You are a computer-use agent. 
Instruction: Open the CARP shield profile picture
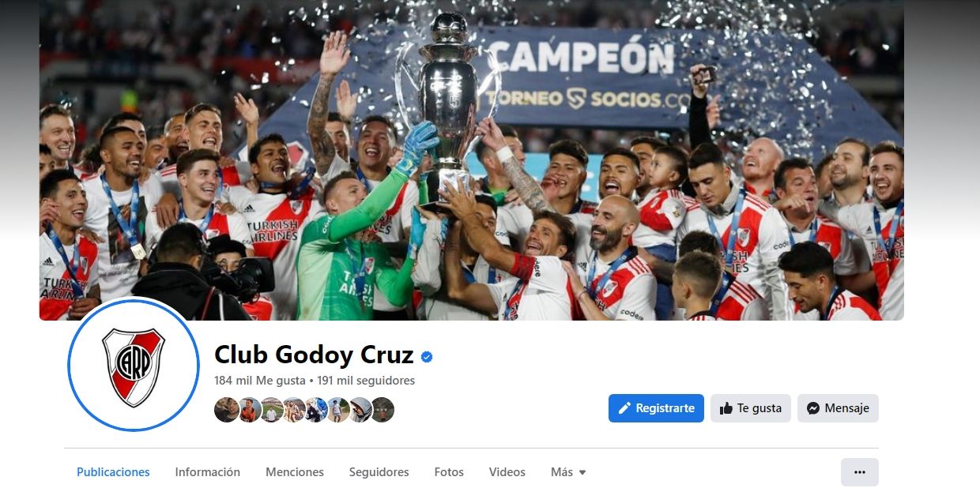tap(134, 366)
